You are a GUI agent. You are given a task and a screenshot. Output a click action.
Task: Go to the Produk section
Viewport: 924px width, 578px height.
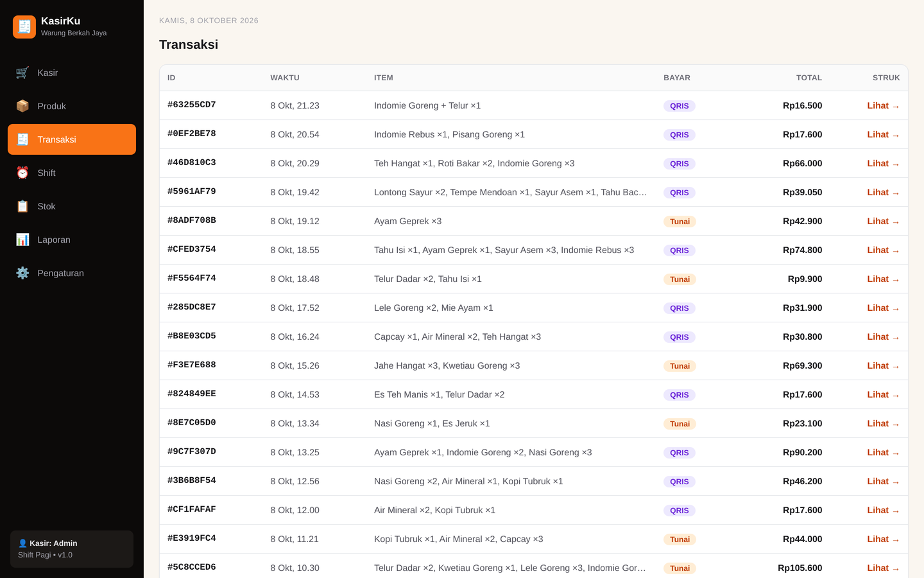point(72,106)
